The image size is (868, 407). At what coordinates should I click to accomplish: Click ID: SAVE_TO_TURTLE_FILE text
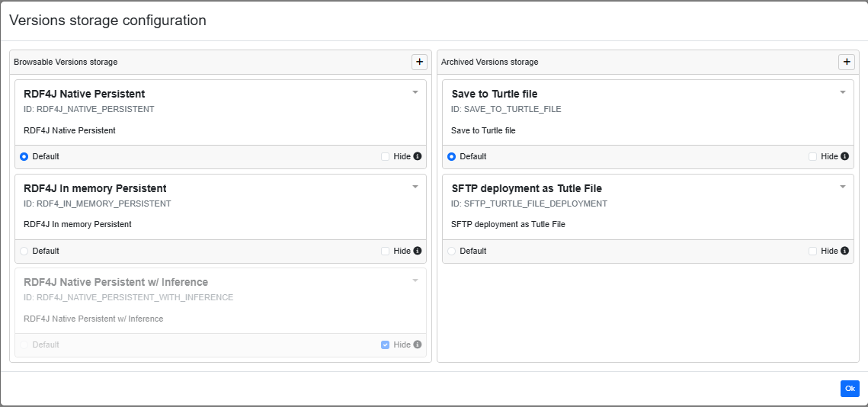(x=506, y=109)
